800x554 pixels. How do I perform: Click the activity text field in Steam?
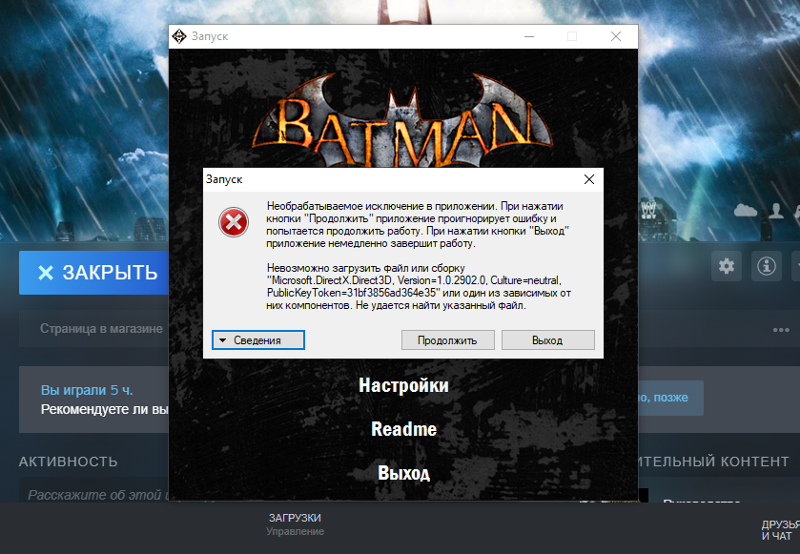click(x=94, y=490)
